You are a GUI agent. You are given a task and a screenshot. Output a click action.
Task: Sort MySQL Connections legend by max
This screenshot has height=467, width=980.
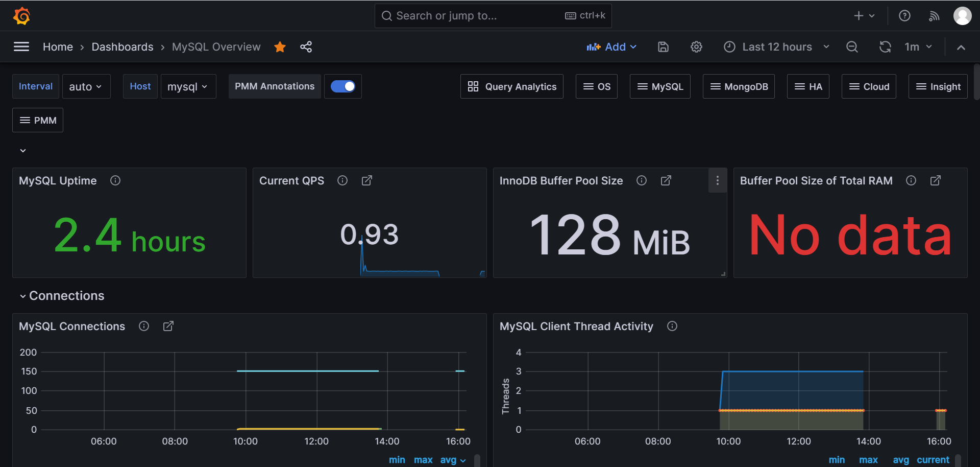[x=423, y=460]
